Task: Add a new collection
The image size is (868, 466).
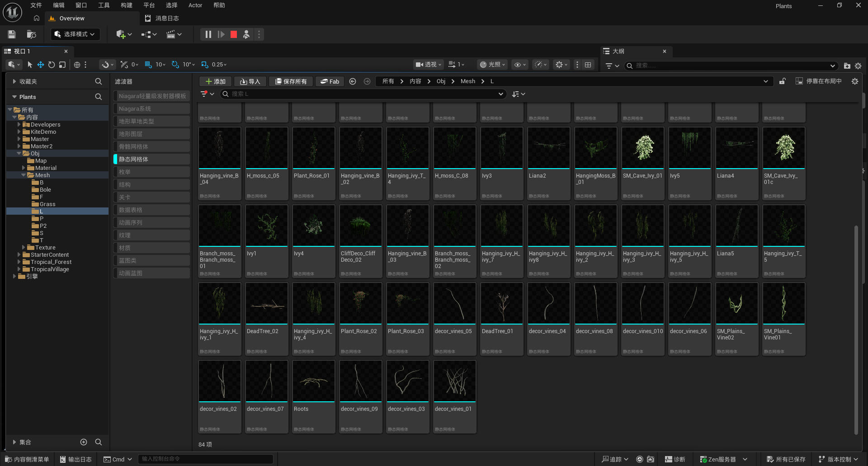Action: point(84,442)
